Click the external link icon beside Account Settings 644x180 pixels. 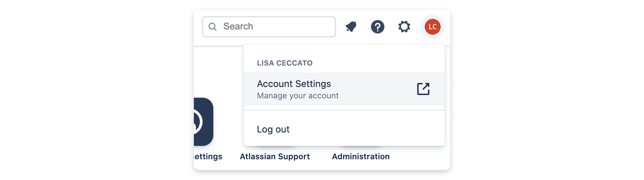pos(423,89)
